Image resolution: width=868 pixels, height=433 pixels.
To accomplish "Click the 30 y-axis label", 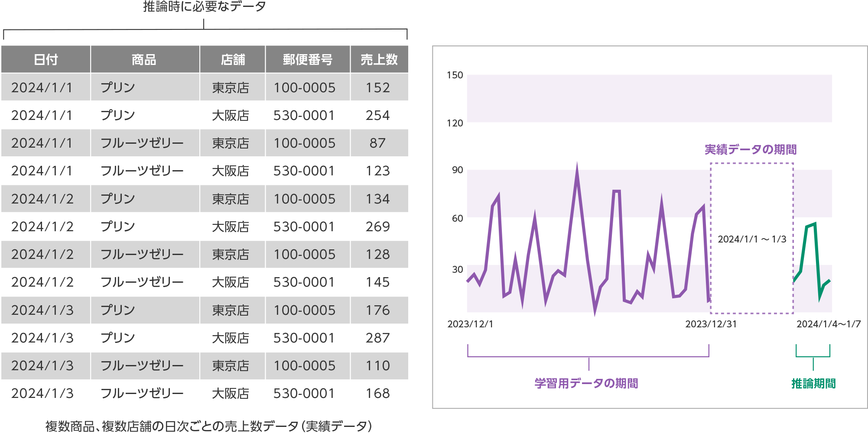I will tap(458, 269).
